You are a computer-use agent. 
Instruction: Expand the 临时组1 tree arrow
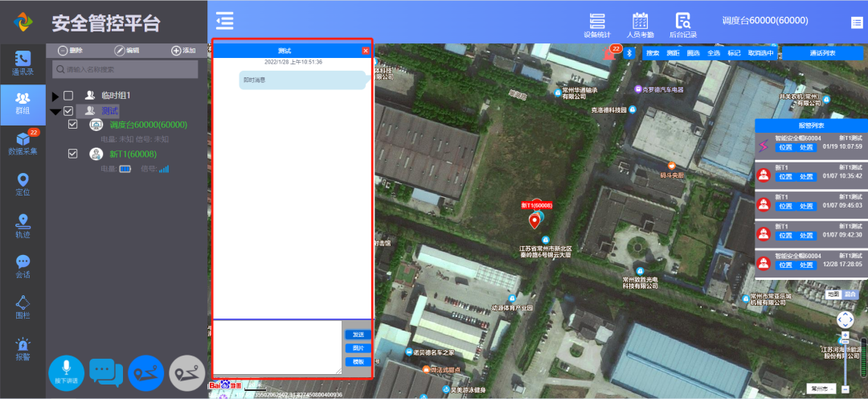pyautogui.click(x=55, y=97)
